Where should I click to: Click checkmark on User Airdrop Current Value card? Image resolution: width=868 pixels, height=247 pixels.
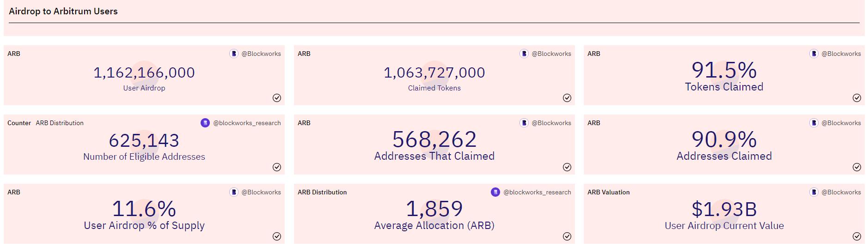tap(856, 236)
